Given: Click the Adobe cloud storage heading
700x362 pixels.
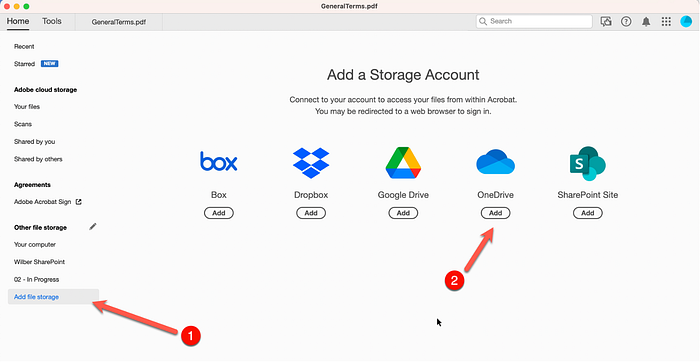Looking at the screenshot, I should tap(46, 90).
